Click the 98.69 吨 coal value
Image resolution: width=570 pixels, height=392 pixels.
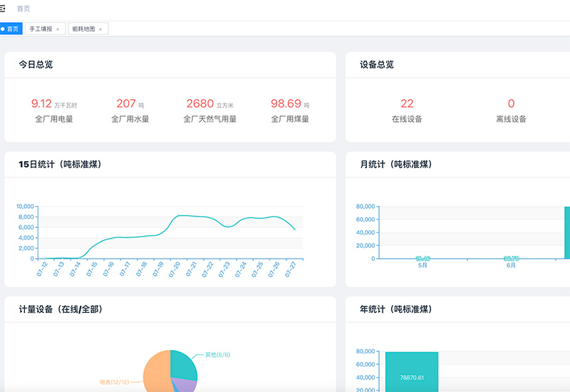pos(290,103)
